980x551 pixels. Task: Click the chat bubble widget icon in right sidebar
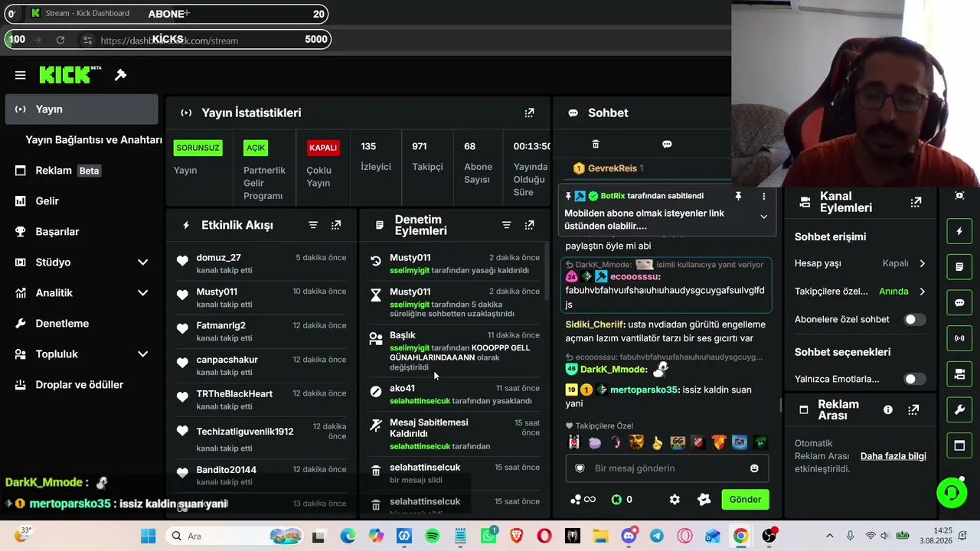click(959, 302)
